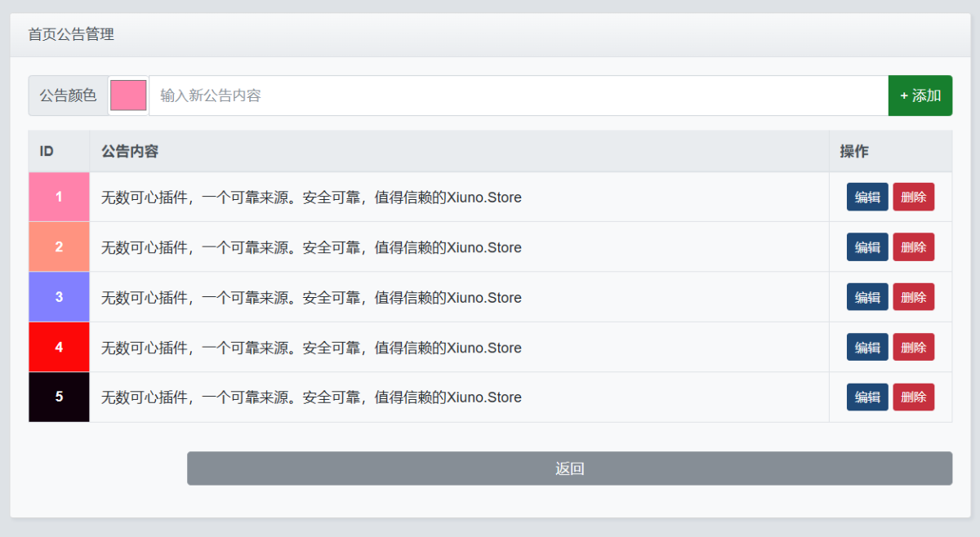Focus the 输入新公告内容 text field
Screen dimensions: 980x537
[x=518, y=95]
